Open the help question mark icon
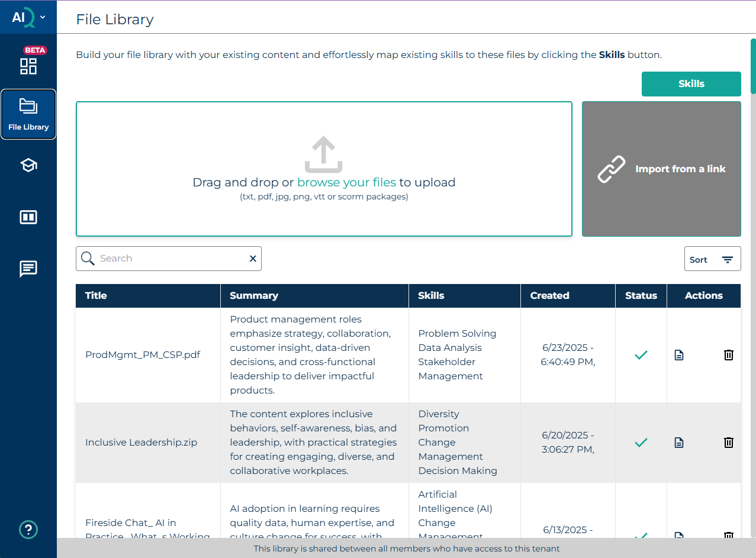This screenshot has width=756, height=558. (x=28, y=529)
